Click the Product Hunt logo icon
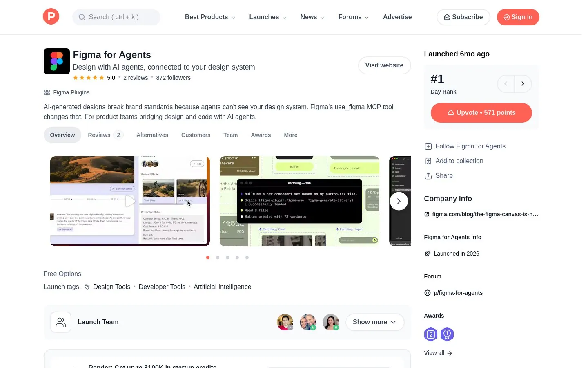 (51, 17)
